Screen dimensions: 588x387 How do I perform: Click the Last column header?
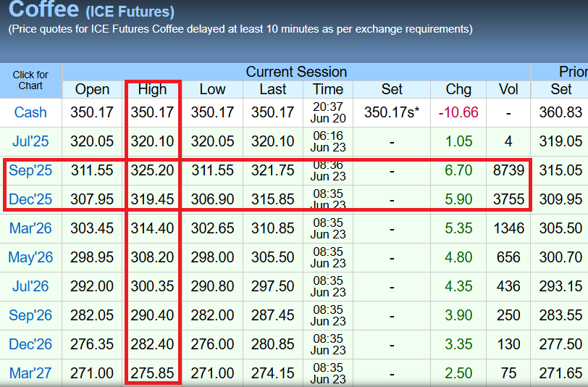point(272,89)
